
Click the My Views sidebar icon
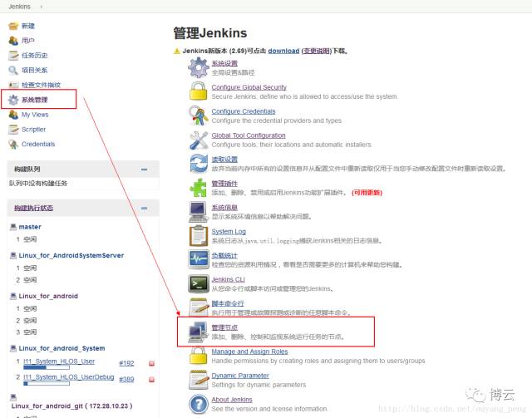[x=13, y=115]
